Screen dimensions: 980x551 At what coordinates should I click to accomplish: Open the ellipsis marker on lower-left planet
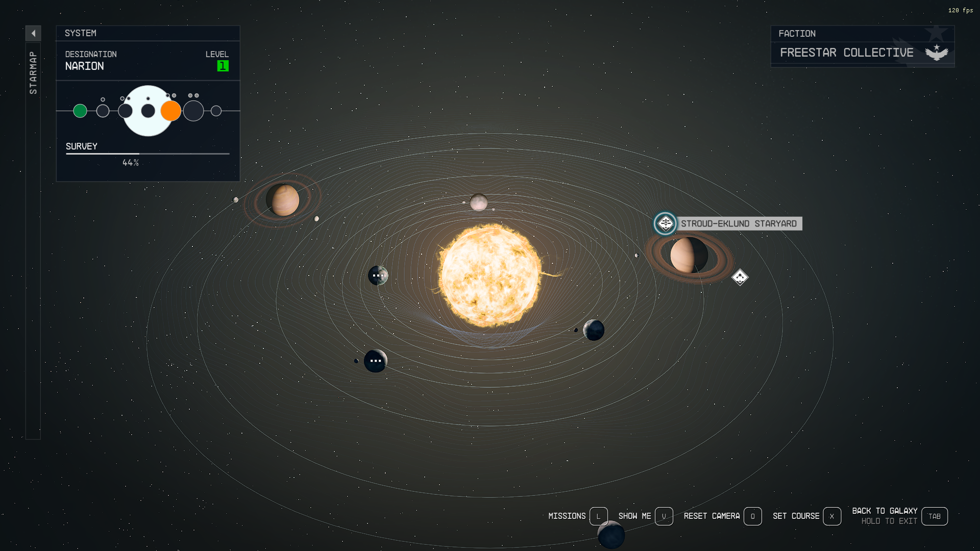(x=376, y=361)
